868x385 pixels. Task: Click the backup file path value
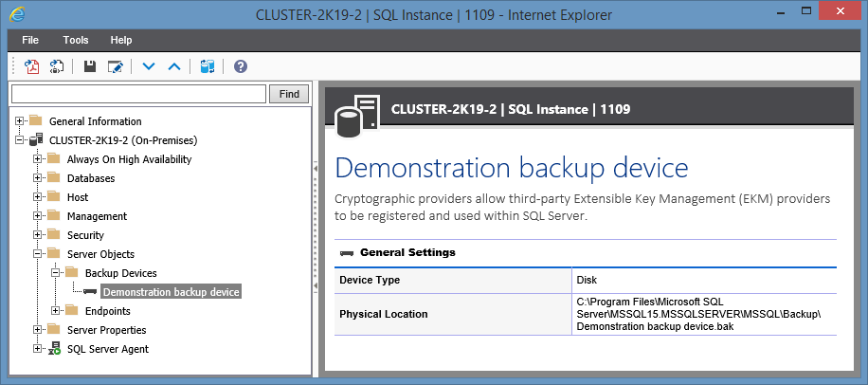click(698, 314)
